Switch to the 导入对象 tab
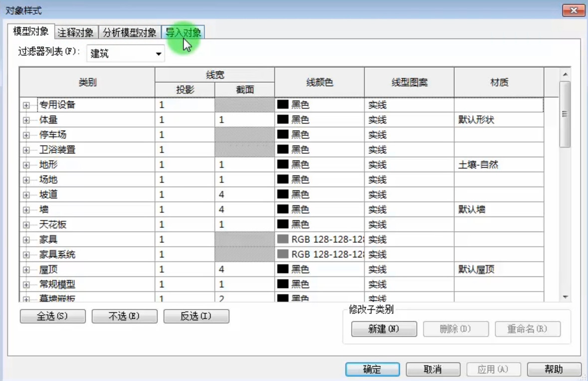588x381 pixels. tap(183, 32)
